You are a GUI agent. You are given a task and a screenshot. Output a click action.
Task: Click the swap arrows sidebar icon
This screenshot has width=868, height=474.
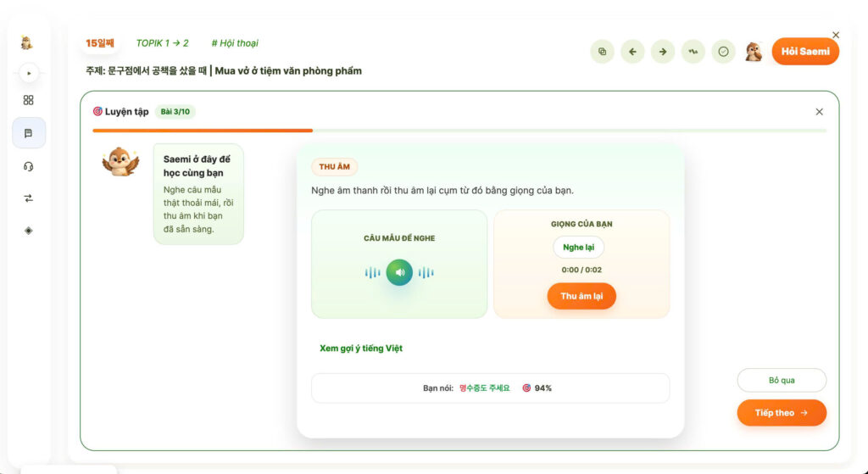28,198
